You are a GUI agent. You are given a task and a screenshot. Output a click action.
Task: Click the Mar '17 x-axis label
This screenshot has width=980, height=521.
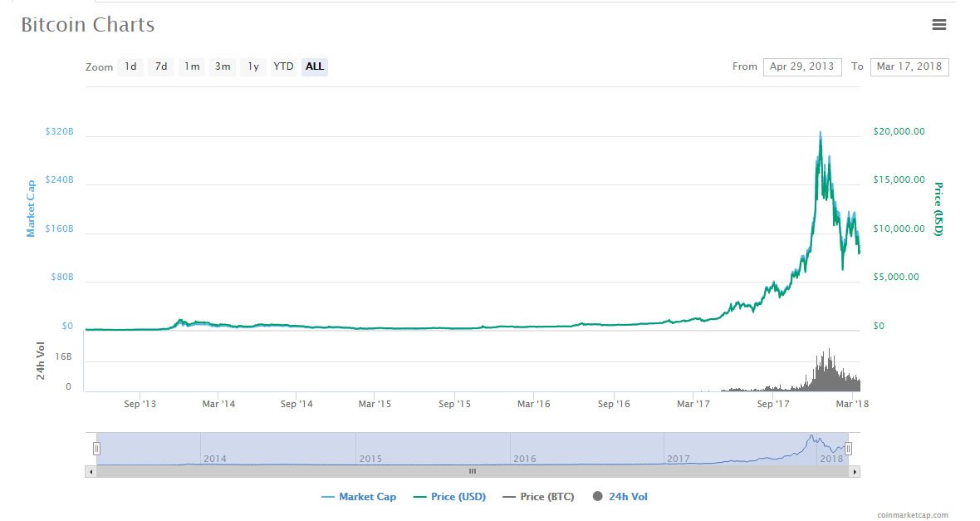click(x=693, y=404)
